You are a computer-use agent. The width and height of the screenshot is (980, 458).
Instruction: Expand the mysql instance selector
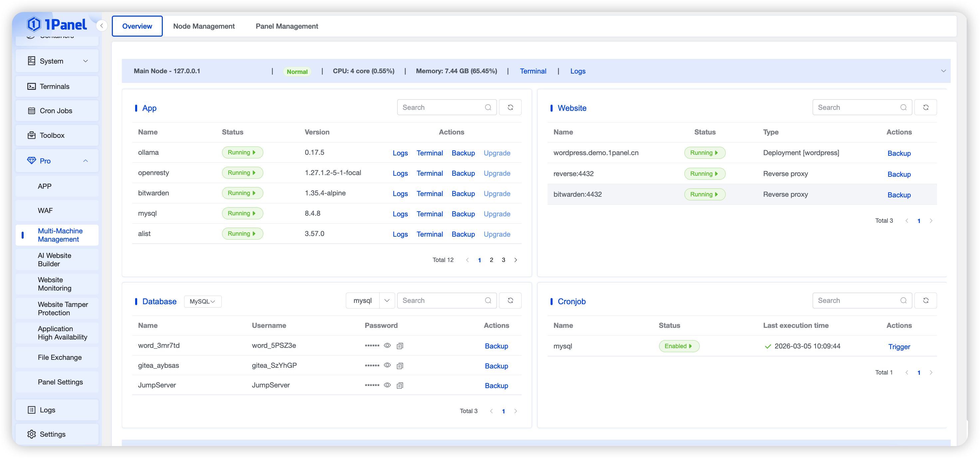pyautogui.click(x=386, y=301)
